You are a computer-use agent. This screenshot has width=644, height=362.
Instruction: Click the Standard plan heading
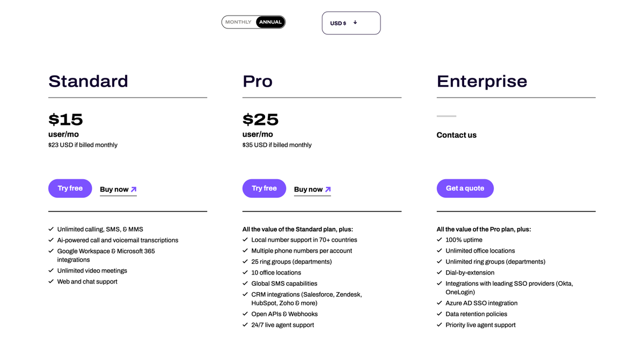tap(88, 82)
